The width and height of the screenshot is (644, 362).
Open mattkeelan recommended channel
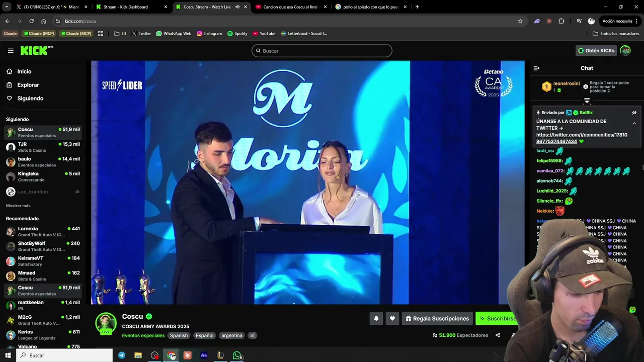(43, 305)
